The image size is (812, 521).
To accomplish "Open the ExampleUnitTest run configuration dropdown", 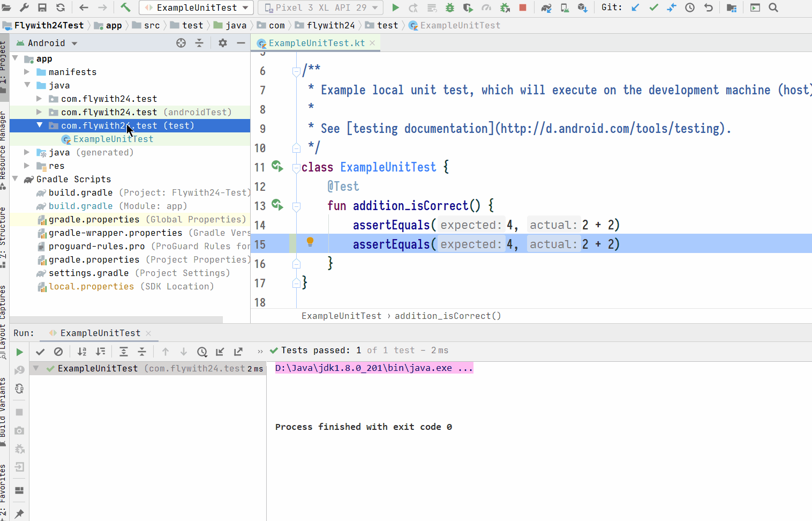I will tap(196, 8).
